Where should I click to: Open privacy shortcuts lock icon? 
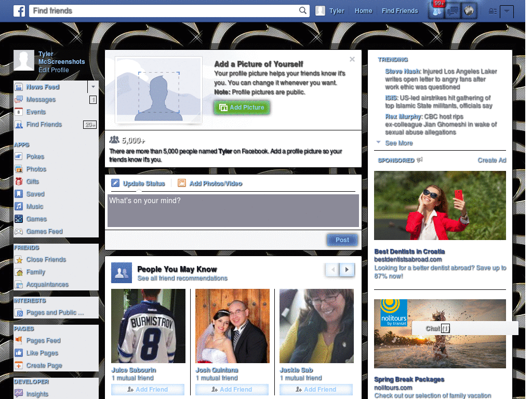pos(493,11)
